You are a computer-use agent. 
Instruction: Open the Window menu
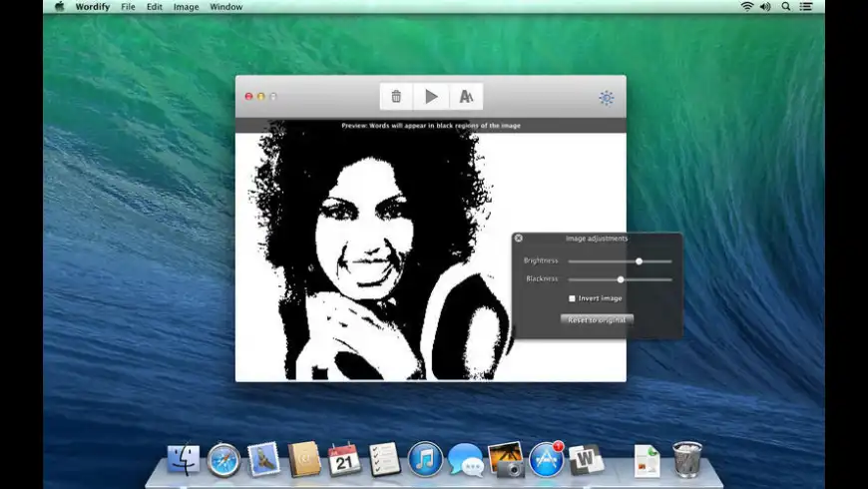(225, 7)
